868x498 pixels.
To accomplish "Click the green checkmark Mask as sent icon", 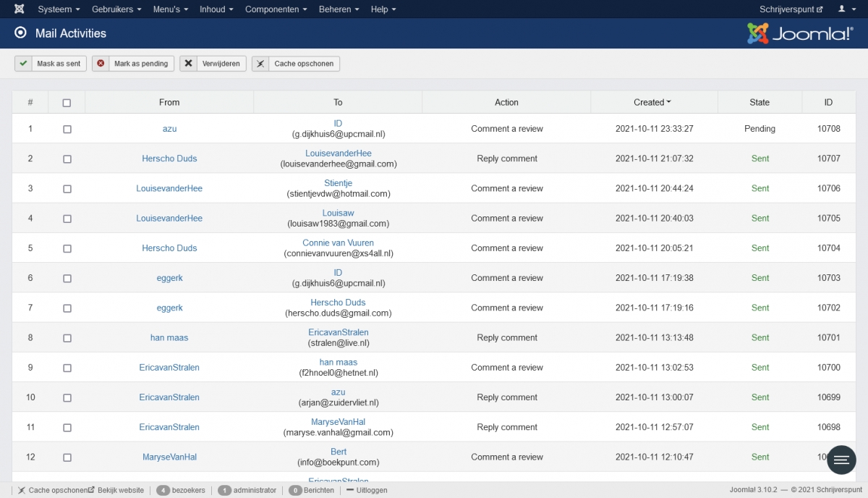I will point(24,64).
